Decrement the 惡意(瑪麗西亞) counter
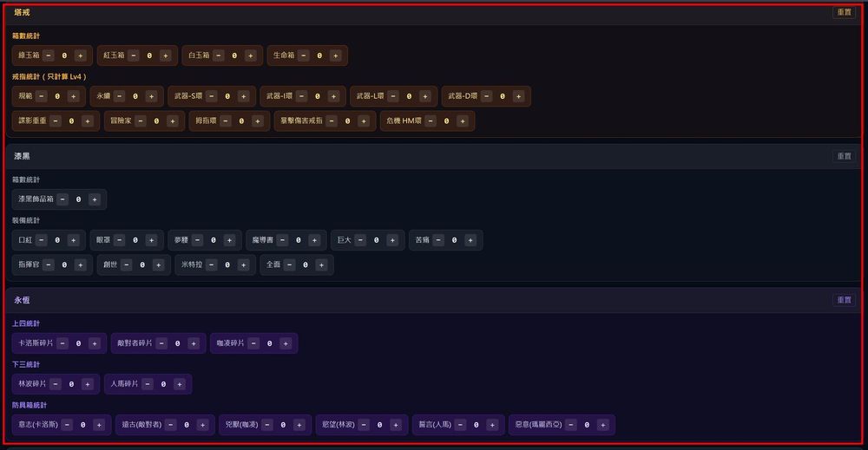Image resolution: width=868 pixels, height=450 pixels. pos(571,425)
